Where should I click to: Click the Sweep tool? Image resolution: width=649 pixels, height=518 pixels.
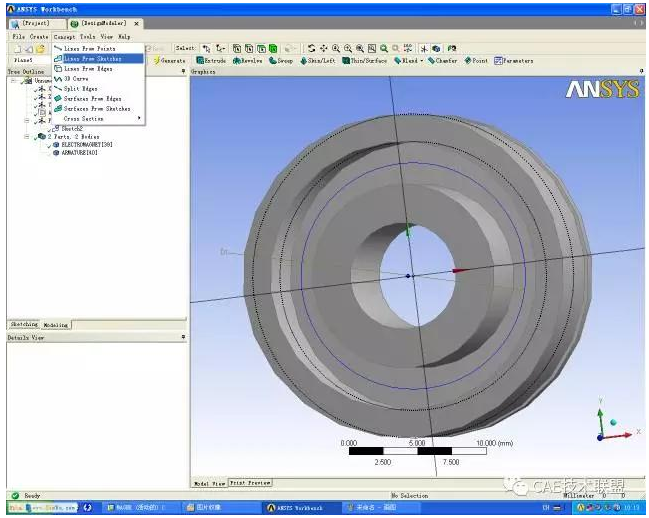click(281, 61)
